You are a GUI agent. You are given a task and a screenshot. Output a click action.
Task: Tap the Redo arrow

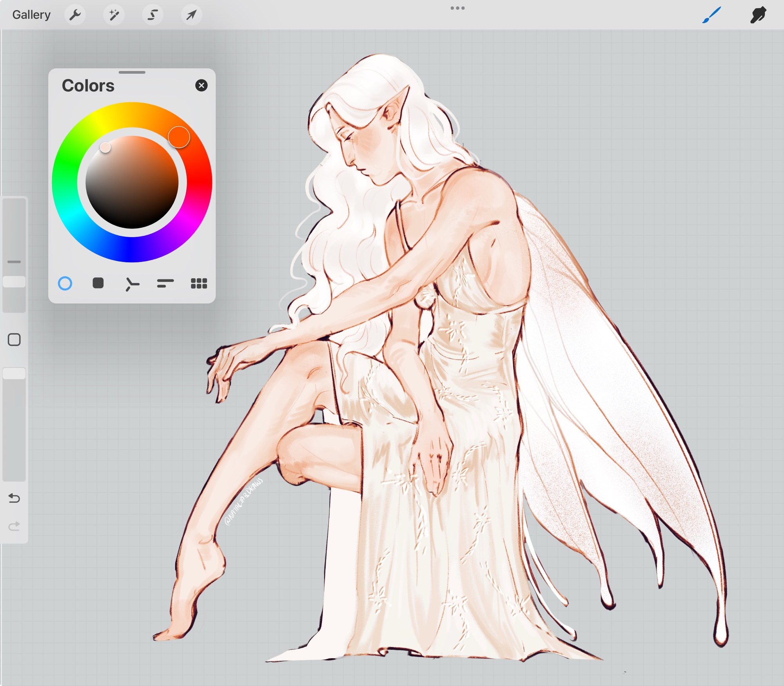(x=14, y=526)
